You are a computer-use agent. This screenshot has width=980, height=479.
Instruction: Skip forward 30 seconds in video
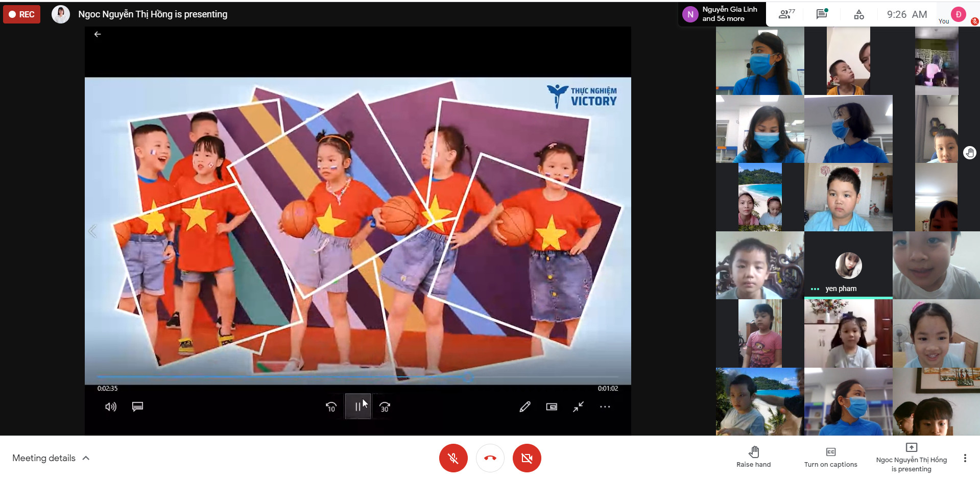385,407
